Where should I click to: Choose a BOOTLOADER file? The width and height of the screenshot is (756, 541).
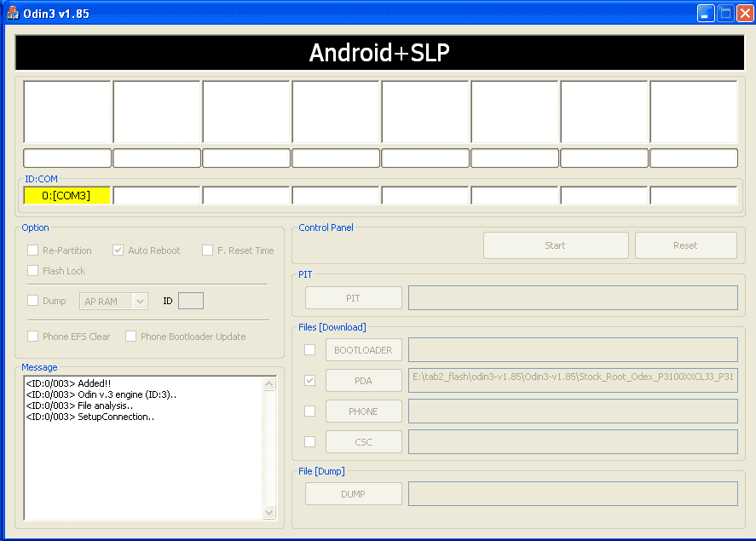[364, 350]
